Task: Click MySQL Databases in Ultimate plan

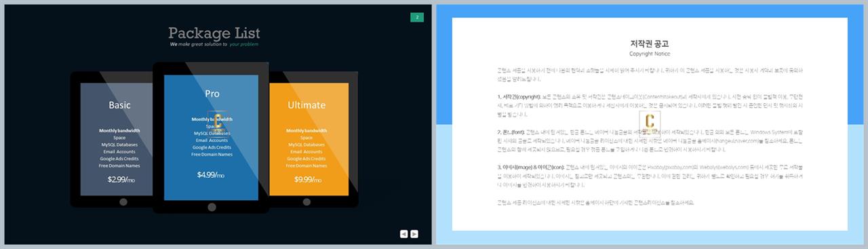Action: pos(307,145)
